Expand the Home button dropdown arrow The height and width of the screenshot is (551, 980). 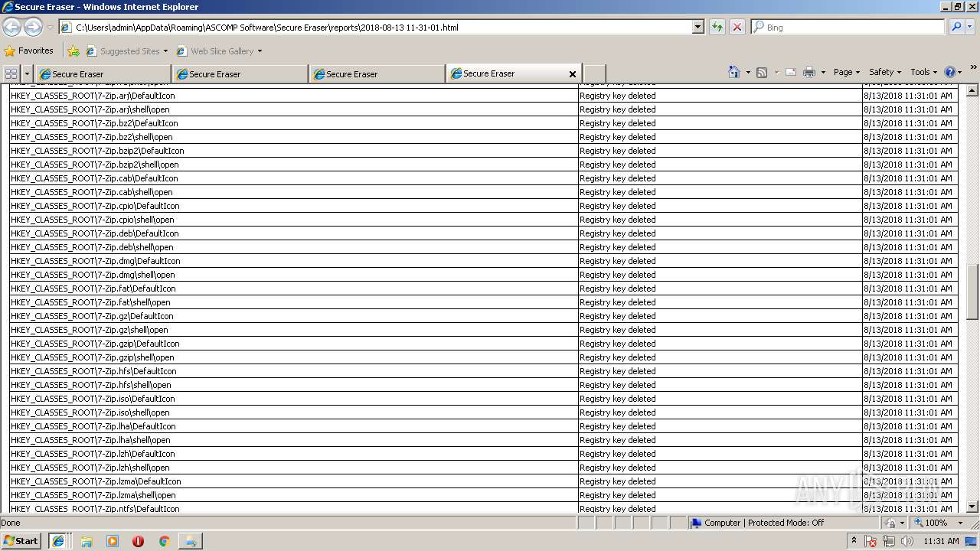(x=748, y=73)
